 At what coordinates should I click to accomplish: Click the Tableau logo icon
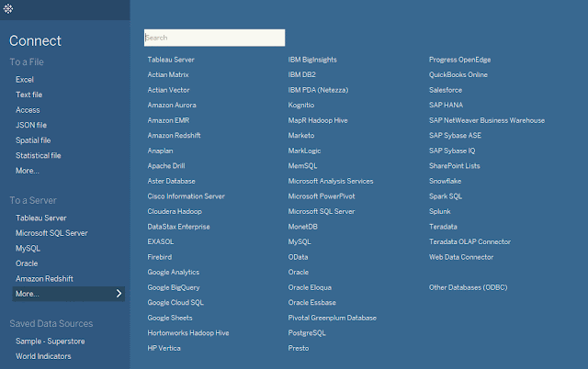[8, 8]
